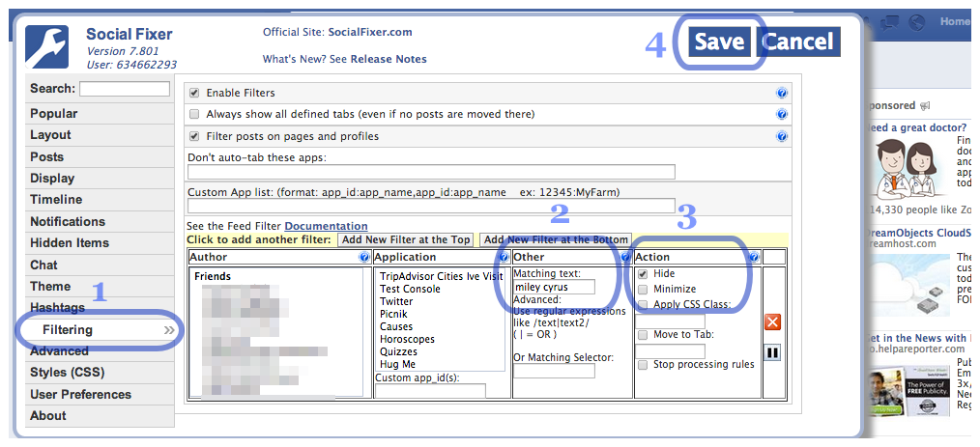Click the Social Fixer wrench logo

pyautogui.click(x=47, y=46)
